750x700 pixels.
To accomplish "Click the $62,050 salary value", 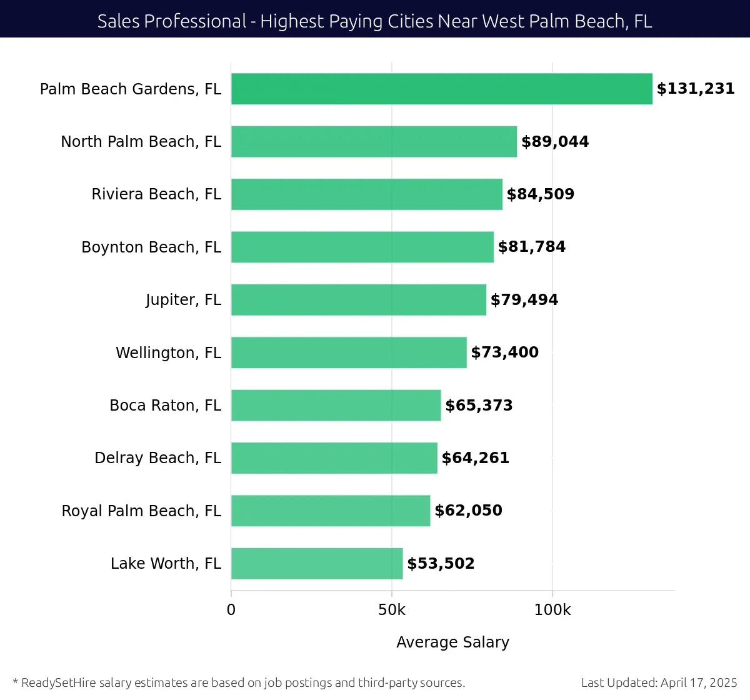I will pos(469,511).
